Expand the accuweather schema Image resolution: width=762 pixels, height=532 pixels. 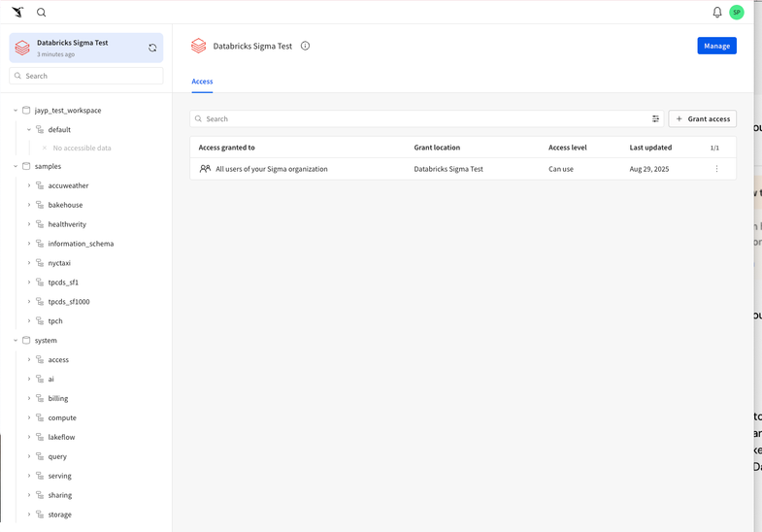pyautogui.click(x=29, y=185)
